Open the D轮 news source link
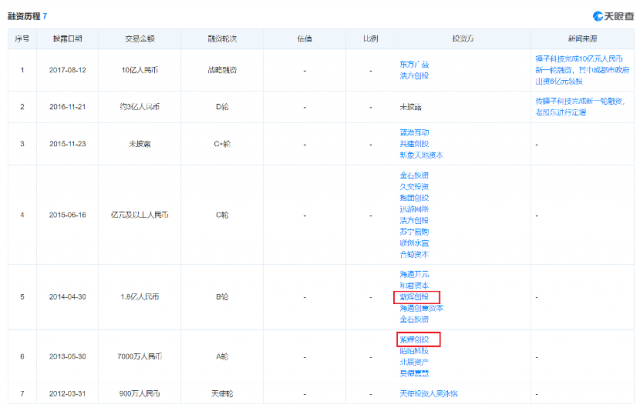The height and width of the screenshot is (411, 640). point(580,107)
